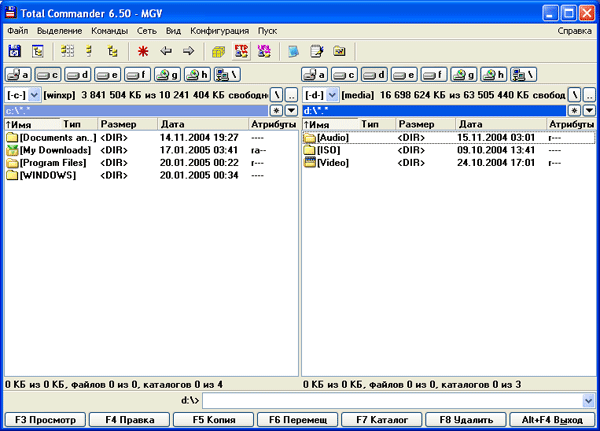Click the yellow pack files icon
The width and height of the screenshot is (600, 431).
coord(218,51)
